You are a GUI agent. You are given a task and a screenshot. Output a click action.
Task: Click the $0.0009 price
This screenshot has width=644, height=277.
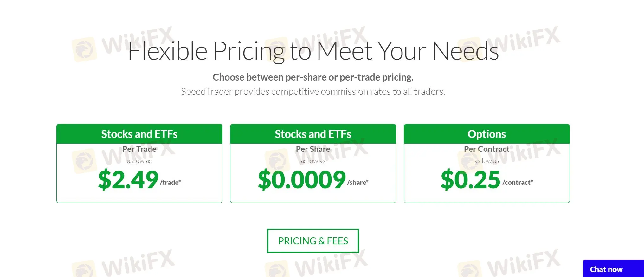coord(301,180)
